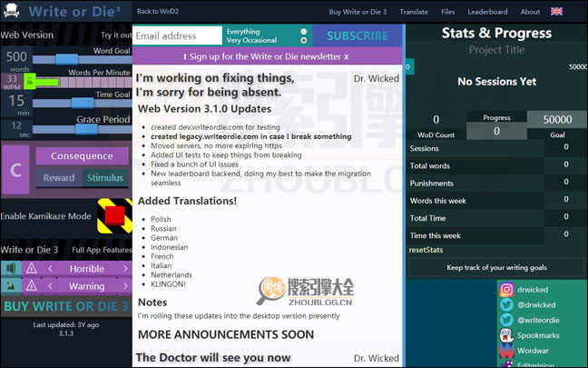Click the KLINGON! list item
The image size is (588, 368).
coord(168,283)
